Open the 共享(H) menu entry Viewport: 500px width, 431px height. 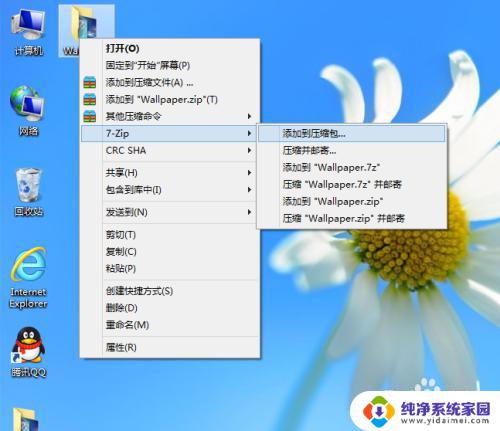170,173
